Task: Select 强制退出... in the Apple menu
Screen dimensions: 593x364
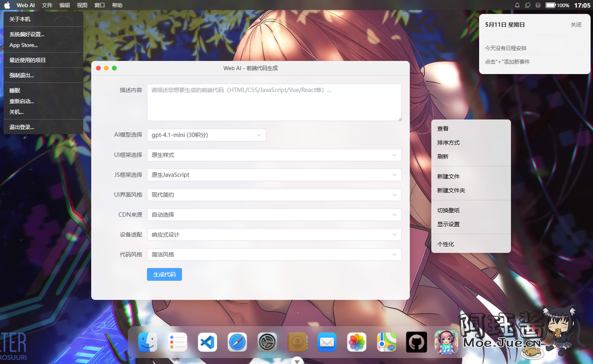Action: (x=43, y=75)
